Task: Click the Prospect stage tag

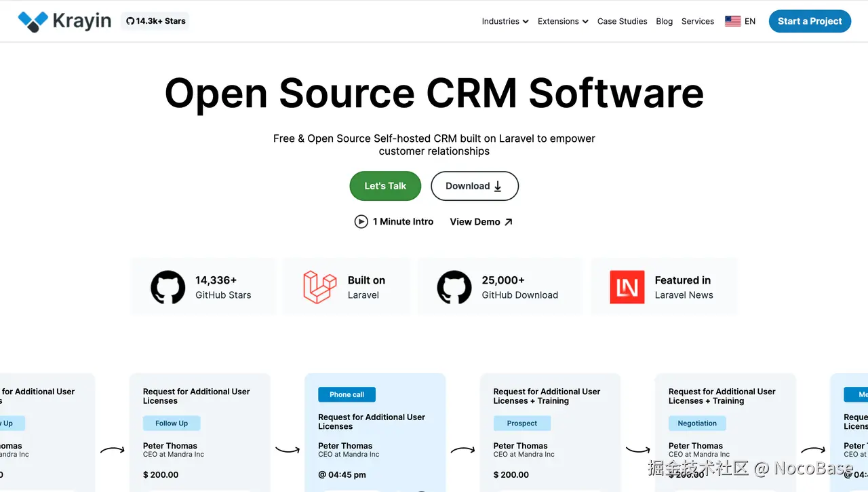Action: click(x=522, y=423)
